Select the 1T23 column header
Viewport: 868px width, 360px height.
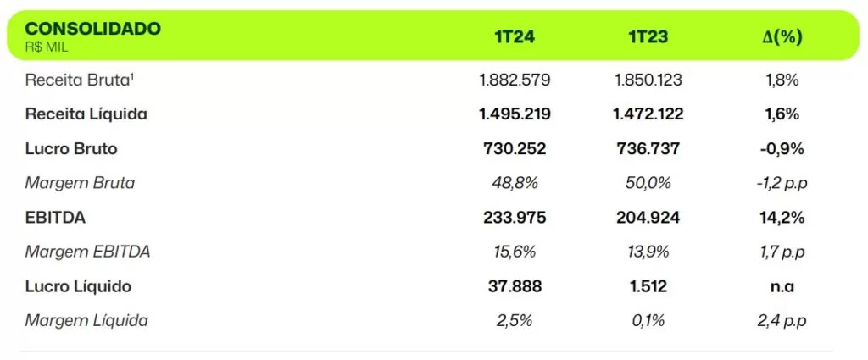648,37
